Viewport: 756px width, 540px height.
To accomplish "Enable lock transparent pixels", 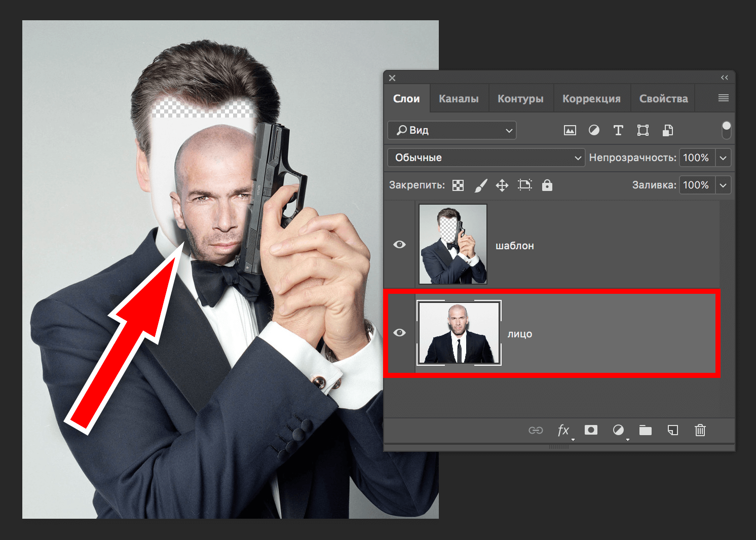I will [458, 185].
